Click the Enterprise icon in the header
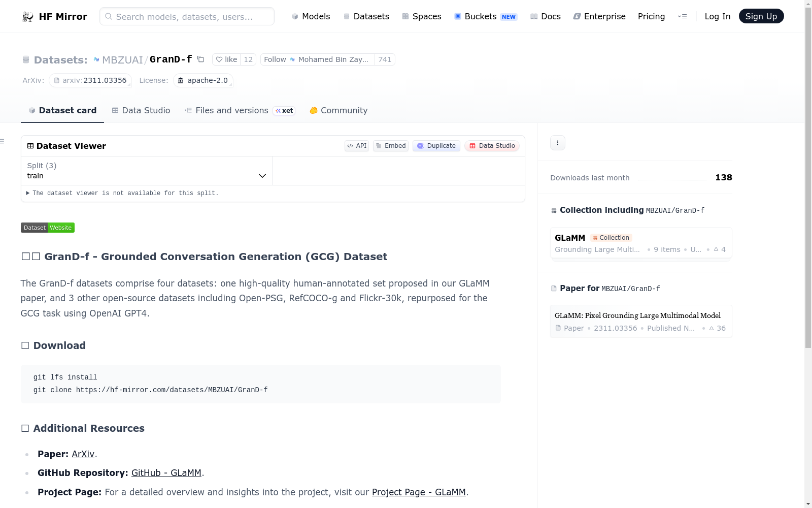 [x=577, y=17]
